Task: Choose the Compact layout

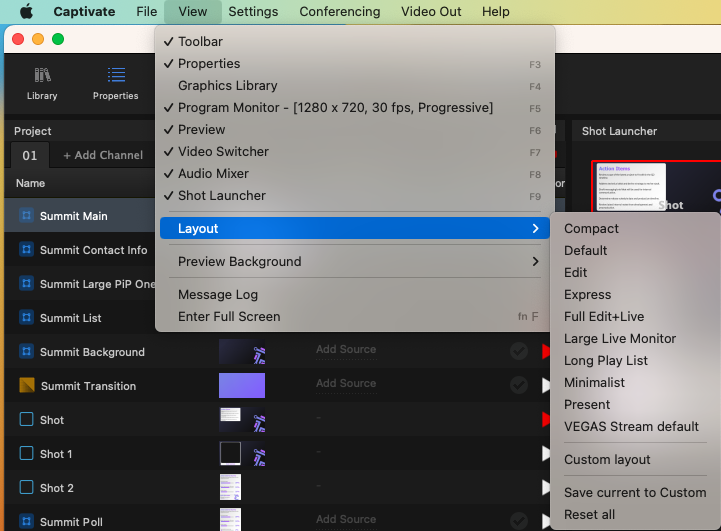Action: [635, 228]
